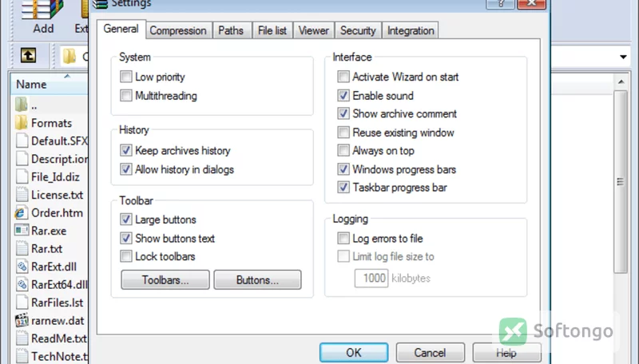Switch to the General tab
Image resolution: width=639 pixels, height=364 pixels.
pos(121,29)
